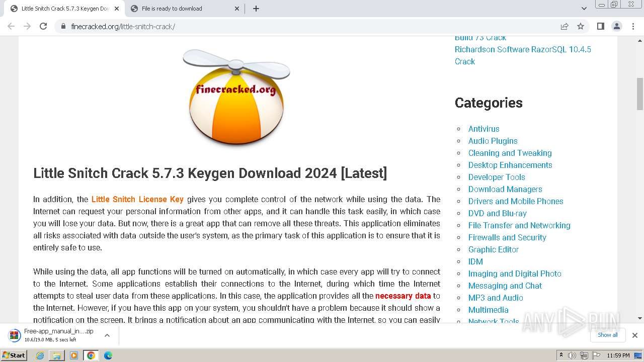
Task: Open the Developer Tools category
Action: [497, 177]
